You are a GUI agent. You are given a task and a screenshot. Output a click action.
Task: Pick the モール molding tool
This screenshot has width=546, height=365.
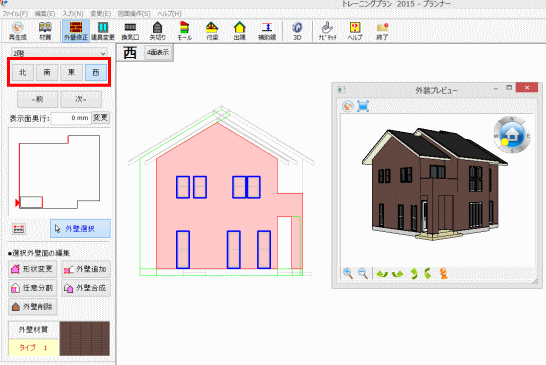point(185,31)
